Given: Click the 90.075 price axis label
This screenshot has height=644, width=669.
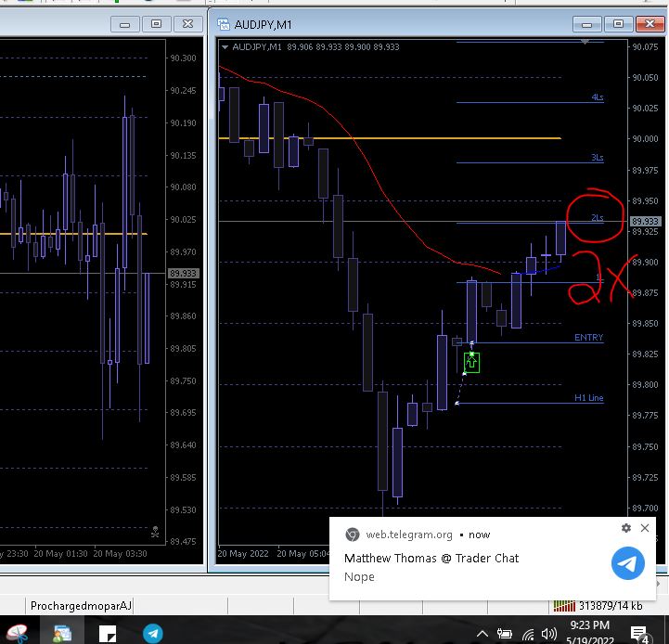Looking at the screenshot, I should click(x=645, y=47).
